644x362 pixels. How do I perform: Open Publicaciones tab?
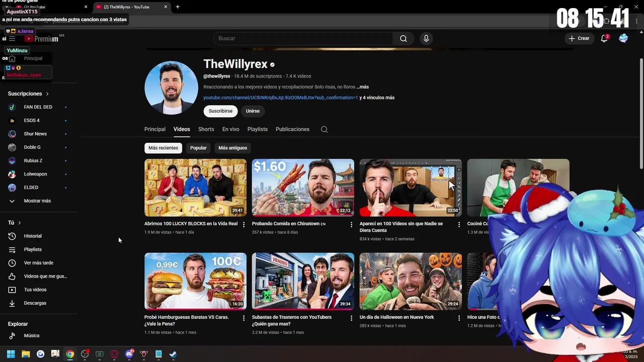(x=292, y=129)
